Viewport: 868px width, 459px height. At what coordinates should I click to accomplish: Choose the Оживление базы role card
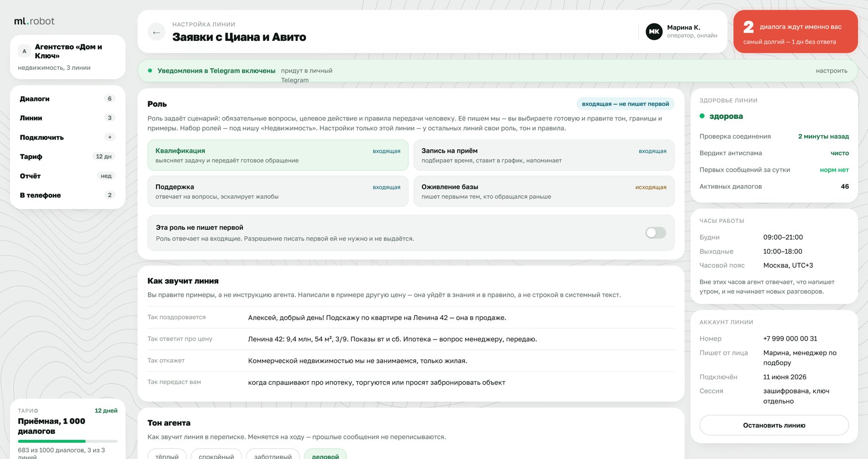point(544,191)
